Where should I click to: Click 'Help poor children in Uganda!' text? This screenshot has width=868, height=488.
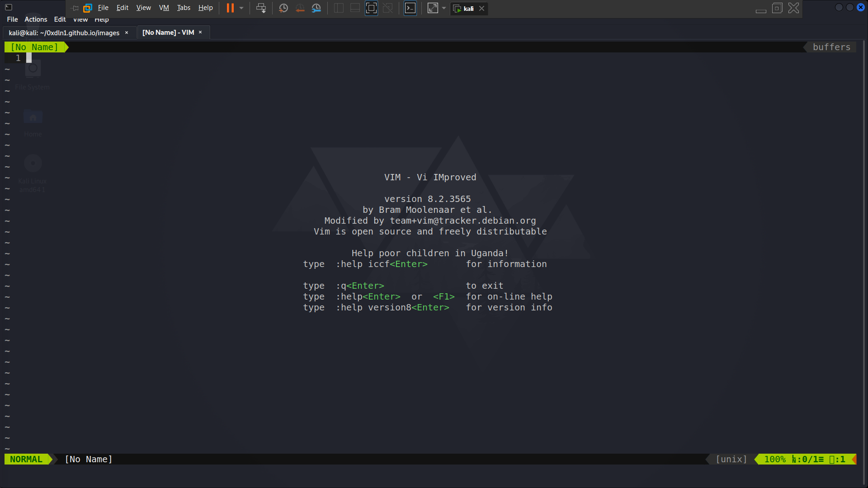pos(430,253)
